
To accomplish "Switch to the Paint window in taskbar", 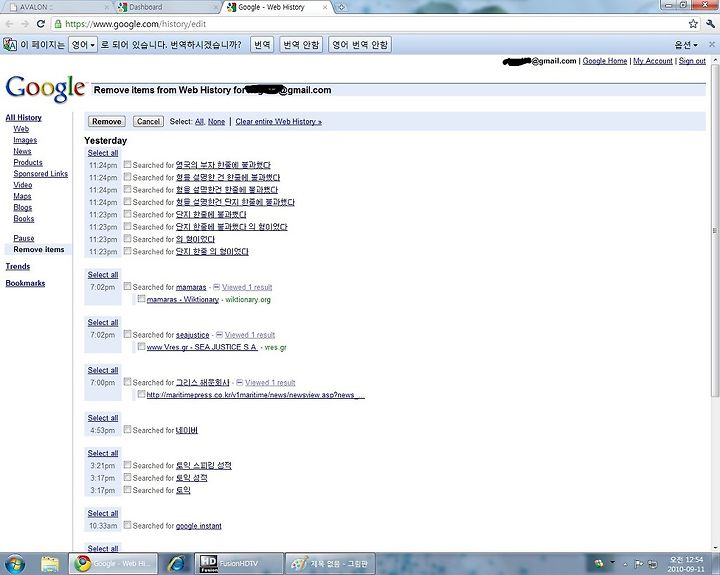I will pos(330,564).
